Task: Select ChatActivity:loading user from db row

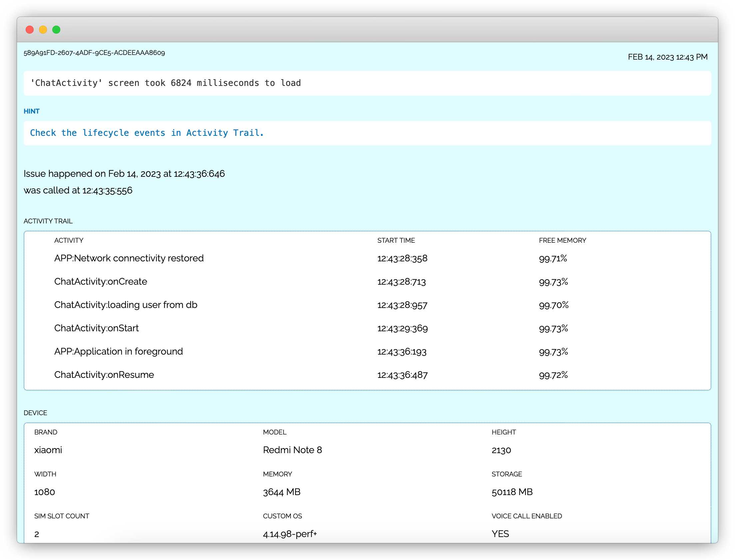Action: pos(125,305)
